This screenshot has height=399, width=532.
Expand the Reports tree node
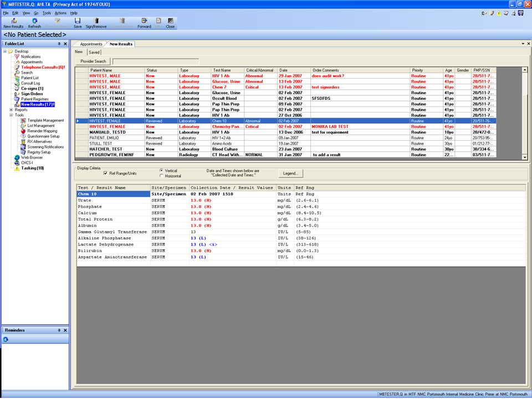pos(11,110)
